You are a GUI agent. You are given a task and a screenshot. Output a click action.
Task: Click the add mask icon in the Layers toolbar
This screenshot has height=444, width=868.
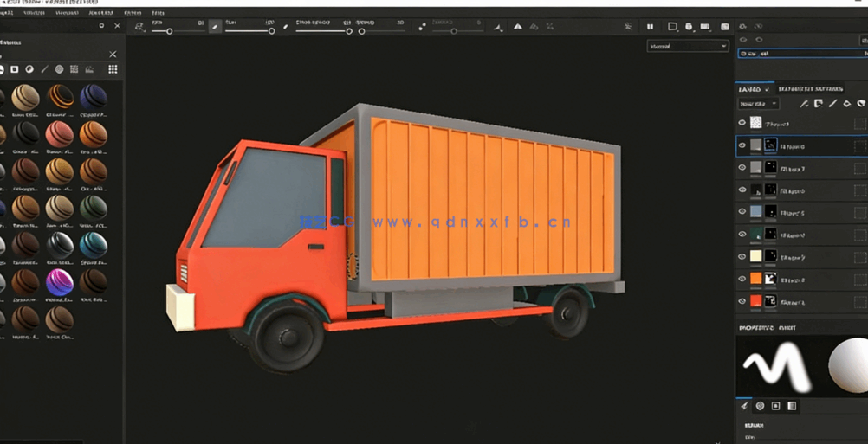pyautogui.click(x=819, y=104)
